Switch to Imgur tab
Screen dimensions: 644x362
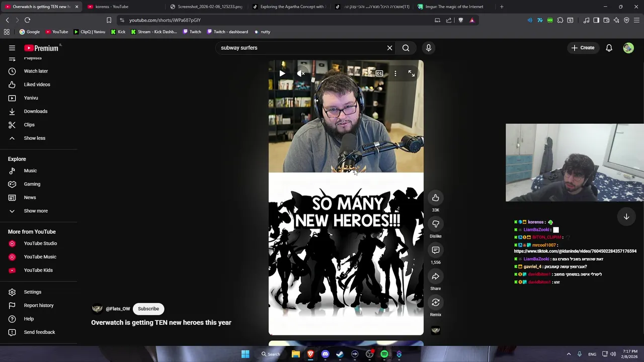tap(454, 7)
